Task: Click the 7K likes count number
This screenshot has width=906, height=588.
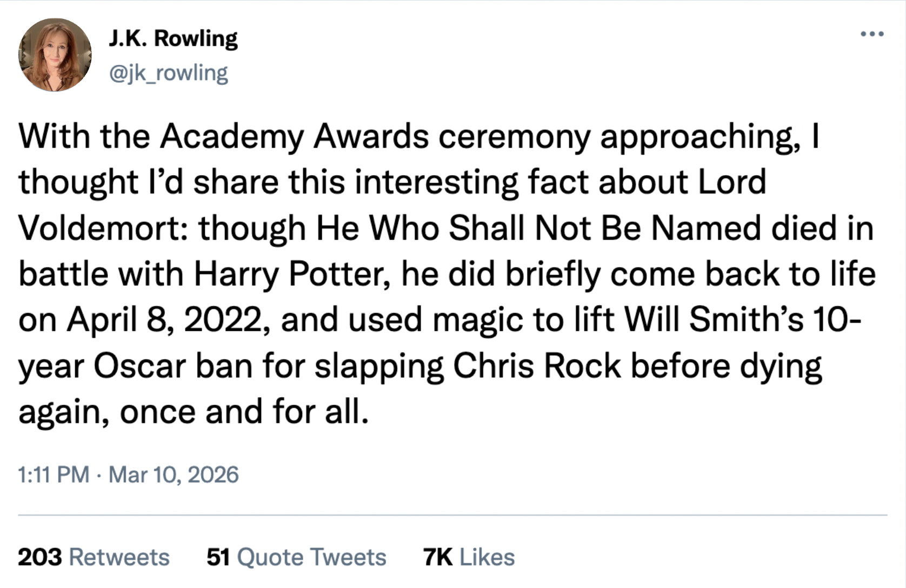Action: [438, 557]
